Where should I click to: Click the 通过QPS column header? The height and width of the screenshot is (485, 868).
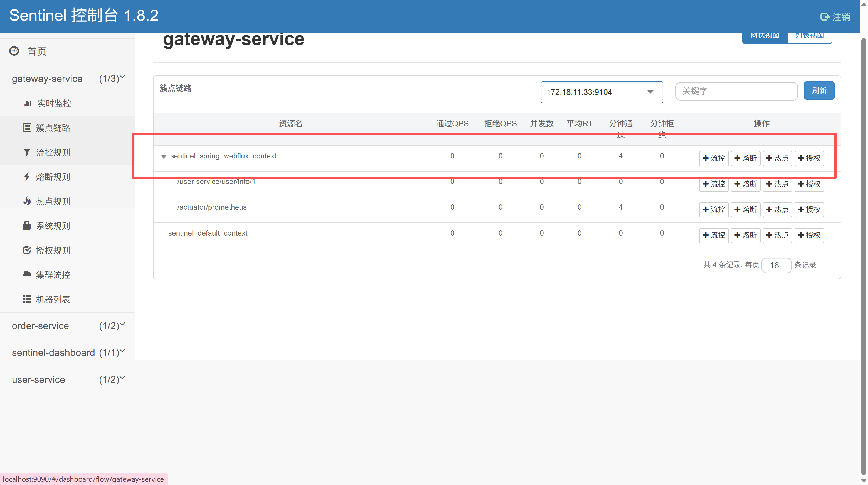tap(452, 123)
